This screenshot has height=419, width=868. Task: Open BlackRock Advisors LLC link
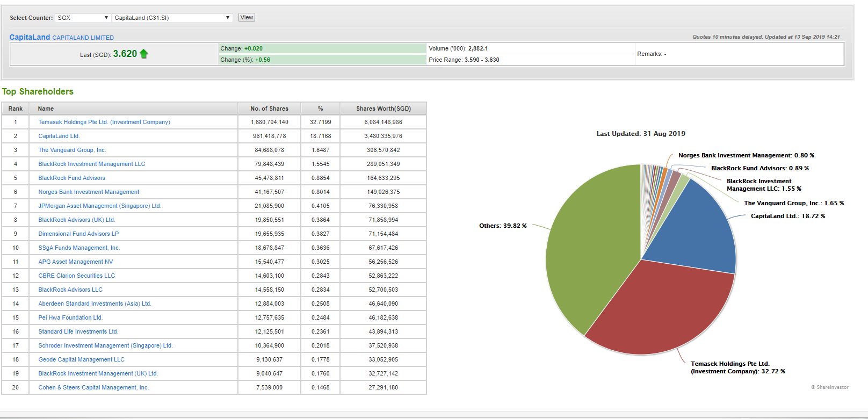[70, 290]
